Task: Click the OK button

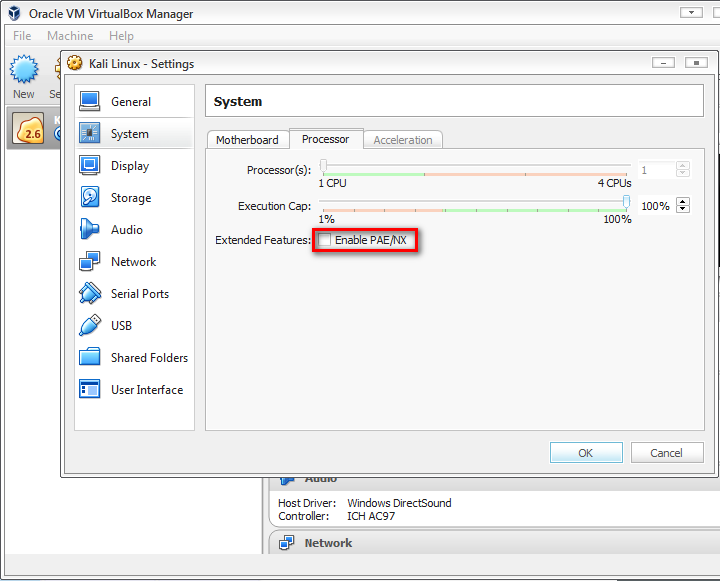Action: (586, 453)
